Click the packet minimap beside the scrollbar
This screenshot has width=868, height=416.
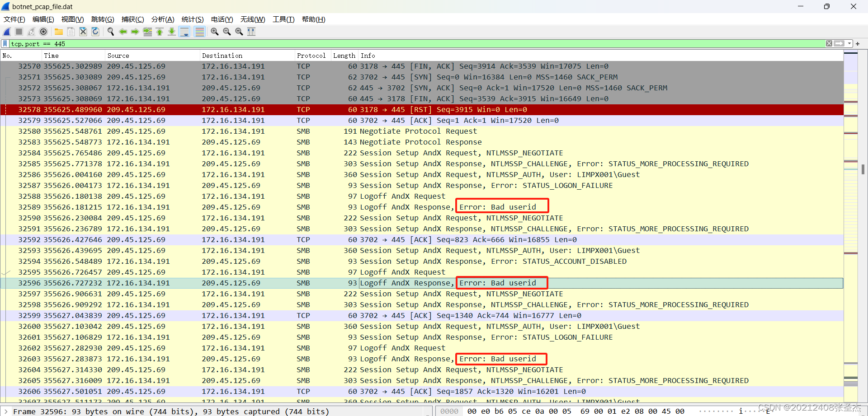[851, 226]
